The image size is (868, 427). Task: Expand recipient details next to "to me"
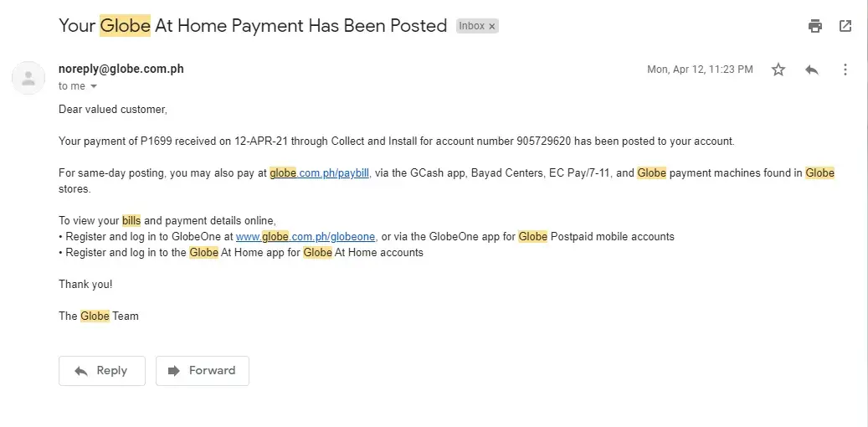[x=94, y=86]
